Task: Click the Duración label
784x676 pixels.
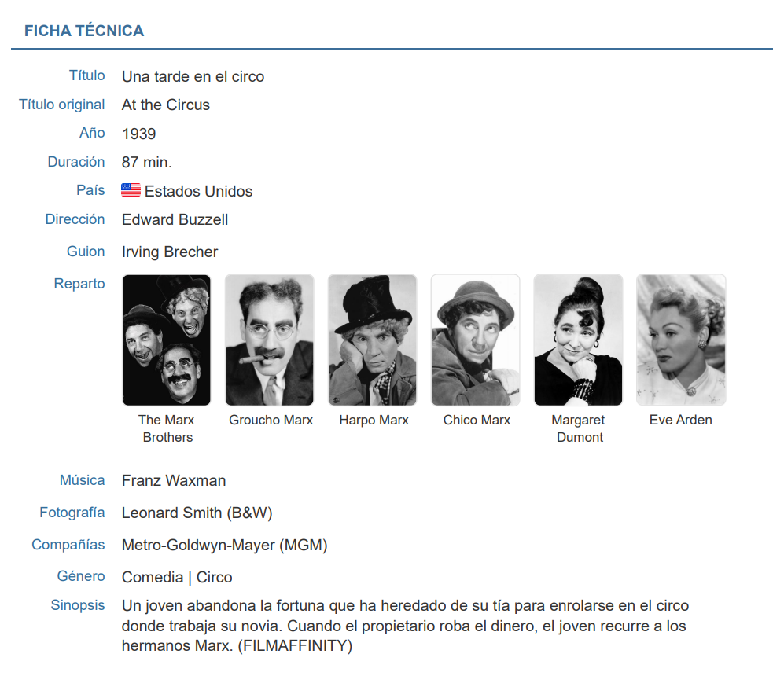Action: (76, 162)
